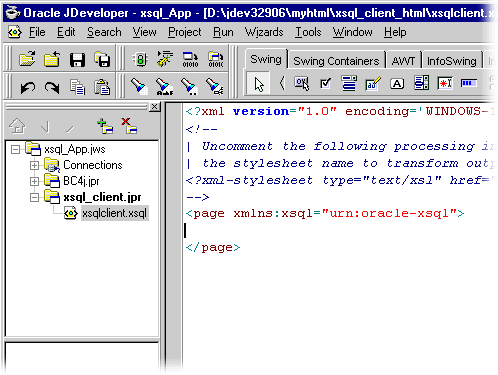The height and width of the screenshot is (375, 498).
Task: Click the Open file folder icon
Action: point(27,59)
